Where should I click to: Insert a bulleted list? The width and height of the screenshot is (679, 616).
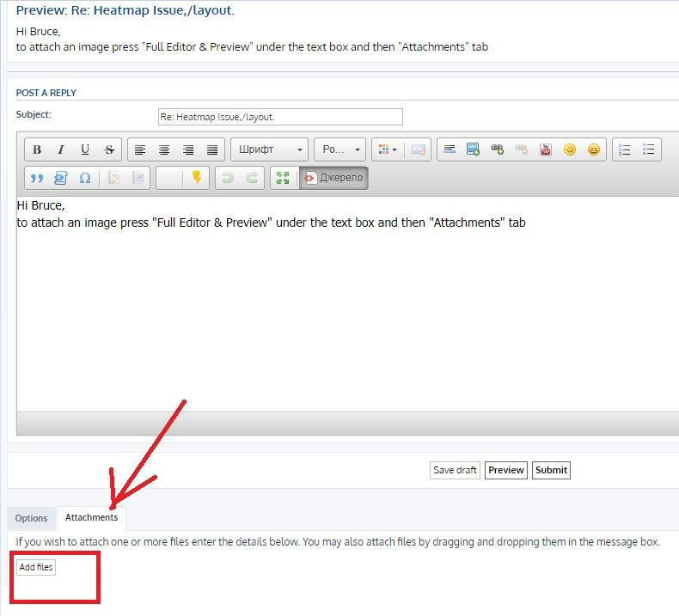(649, 149)
